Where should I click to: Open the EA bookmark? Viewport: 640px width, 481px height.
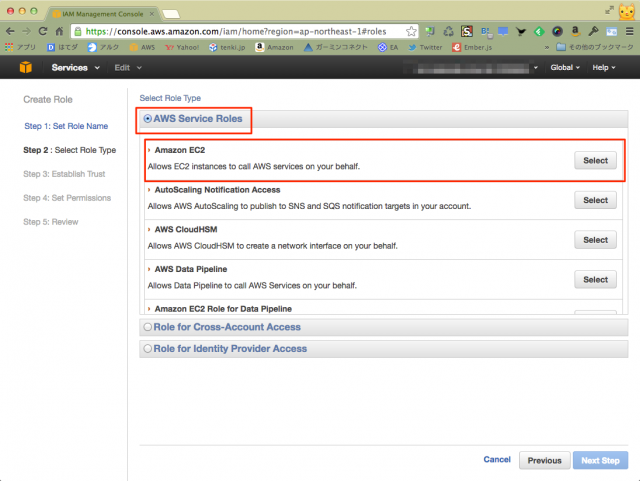388,47
